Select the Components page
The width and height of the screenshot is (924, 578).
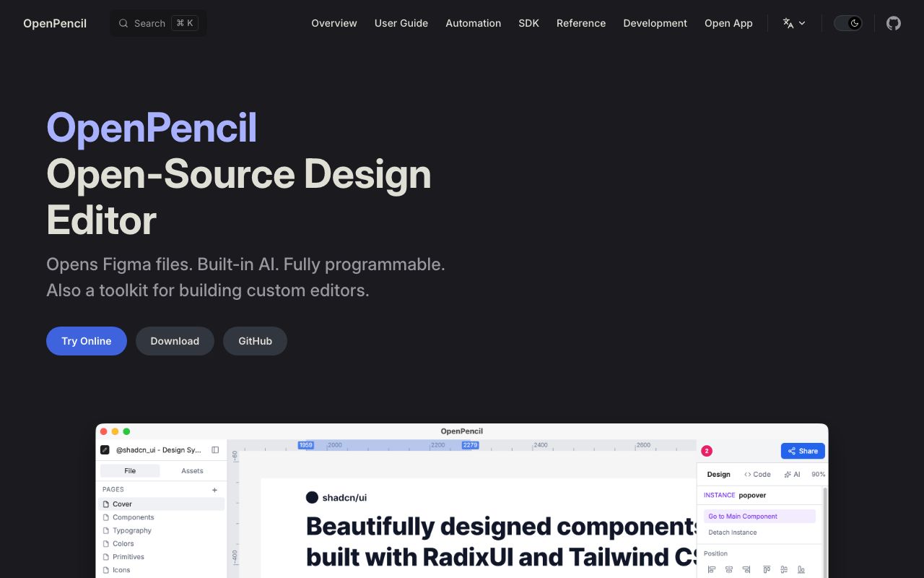(161, 517)
